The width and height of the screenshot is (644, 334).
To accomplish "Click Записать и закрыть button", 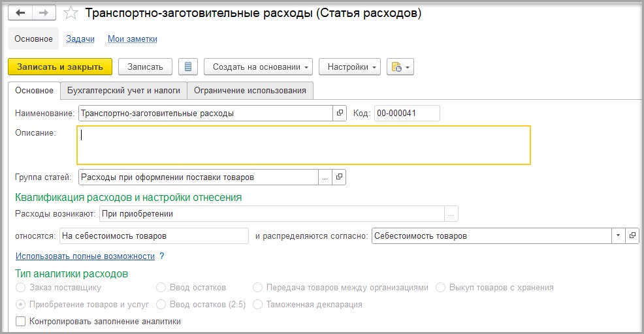I will [60, 67].
